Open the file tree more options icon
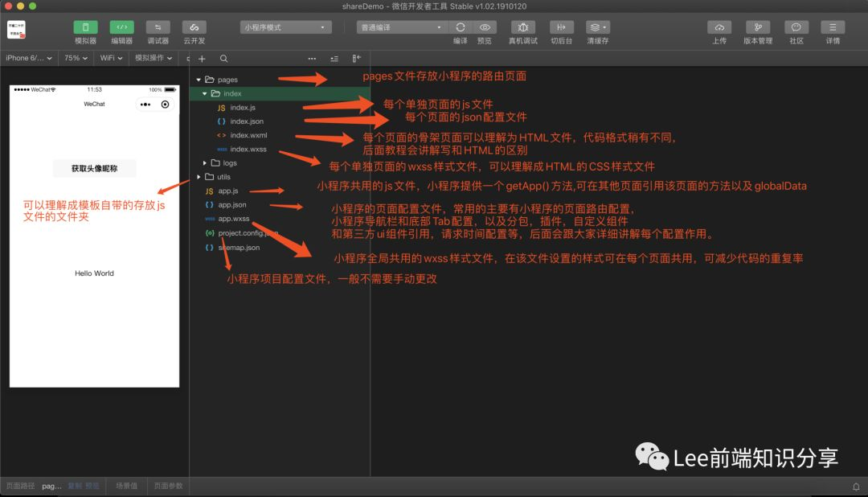 tap(312, 59)
